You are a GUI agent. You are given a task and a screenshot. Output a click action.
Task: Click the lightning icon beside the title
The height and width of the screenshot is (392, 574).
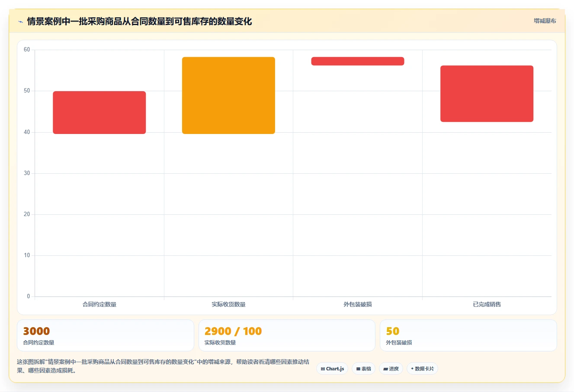pos(20,22)
